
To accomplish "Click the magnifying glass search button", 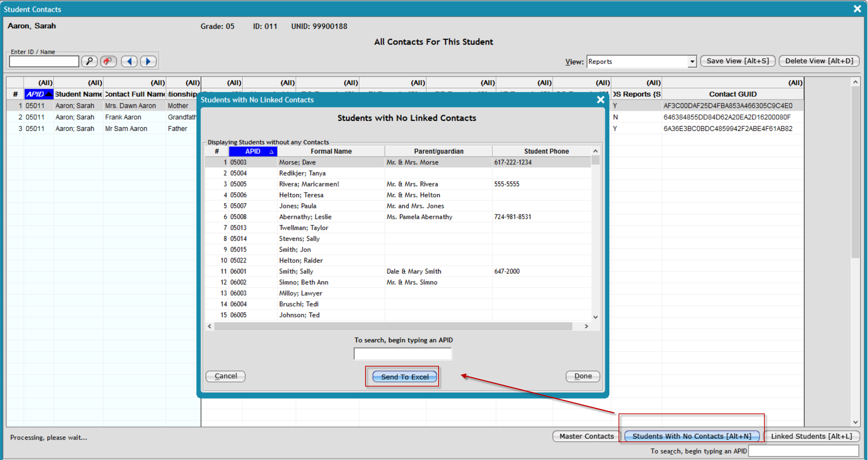I will click(x=89, y=61).
